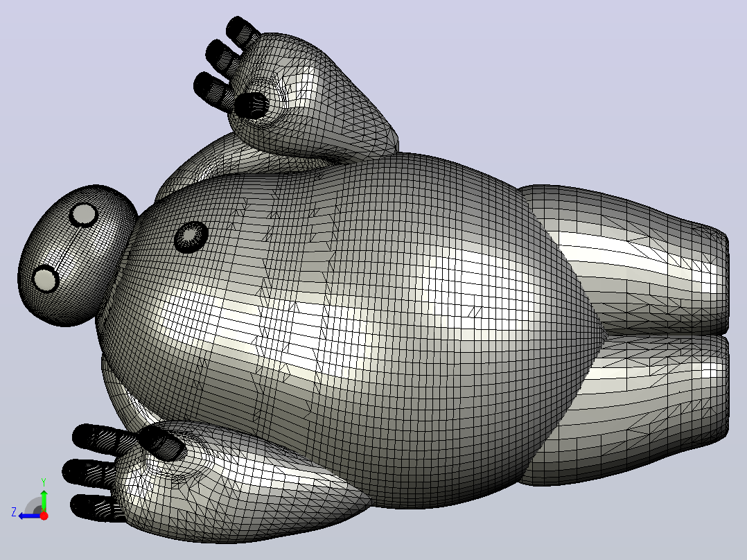This screenshot has width=747, height=560.
Task: Click the blue Z axis arrow on orientation triad
Action: (x=28, y=516)
